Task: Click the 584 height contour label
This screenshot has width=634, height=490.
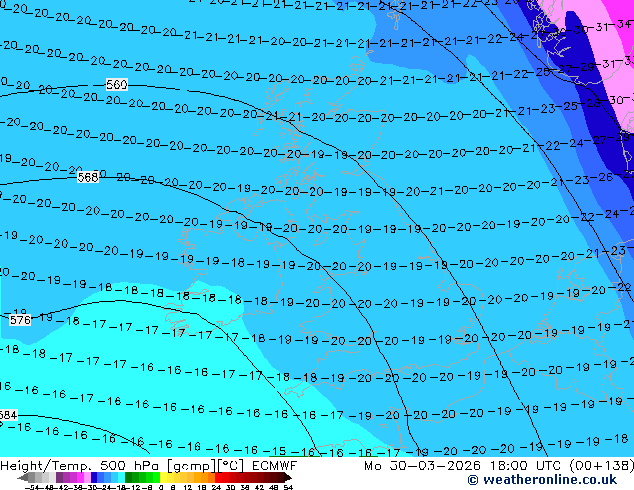Action: (x=8, y=415)
